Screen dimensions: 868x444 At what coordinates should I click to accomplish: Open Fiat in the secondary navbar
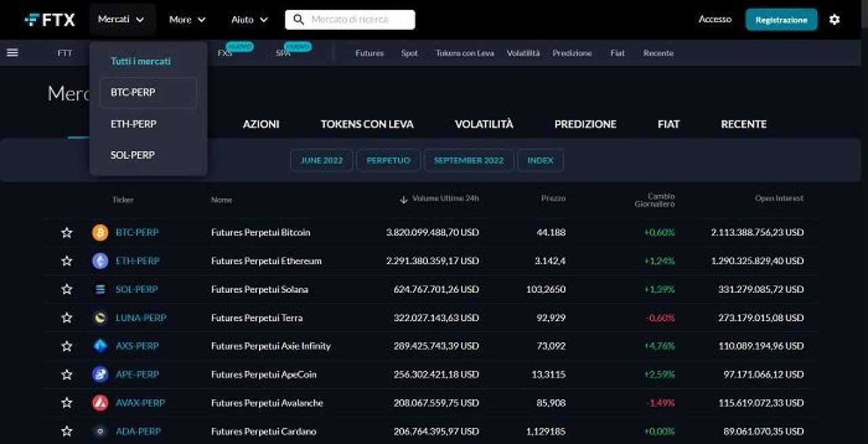click(617, 53)
